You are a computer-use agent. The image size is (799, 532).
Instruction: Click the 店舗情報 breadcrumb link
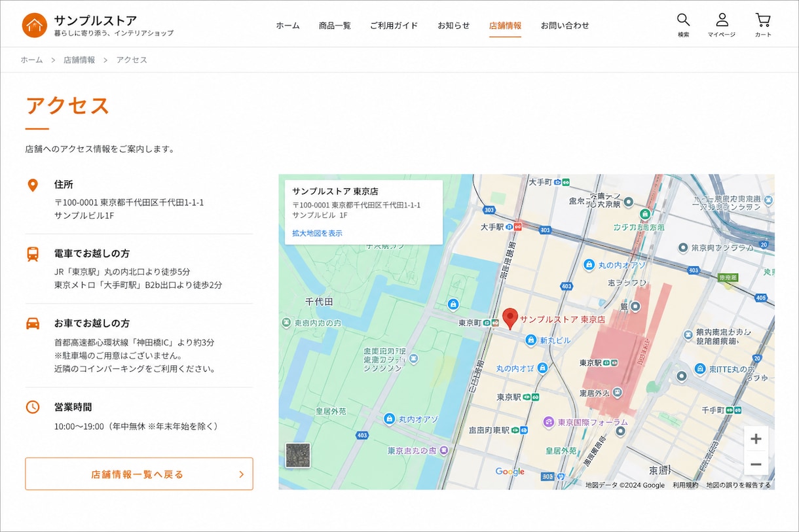pyautogui.click(x=79, y=60)
